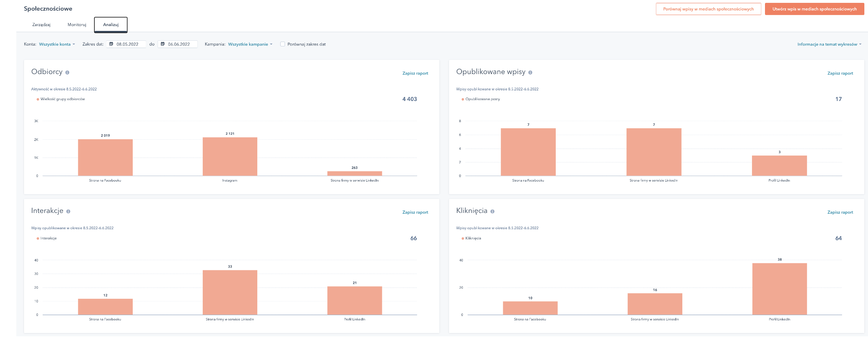Click LinkedIn bar labeled 263 in Odbiorcy
The width and height of the screenshot is (868, 342).
[355, 173]
